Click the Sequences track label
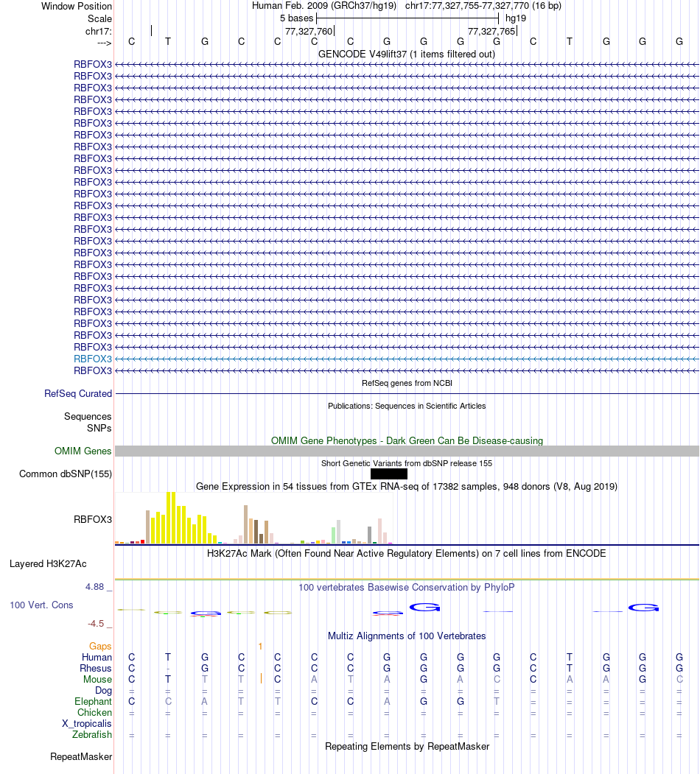 pyautogui.click(x=88, y=416)
